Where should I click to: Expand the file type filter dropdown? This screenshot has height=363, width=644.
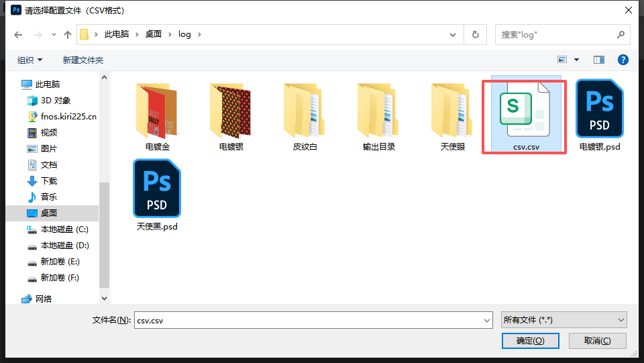[563, 320]
